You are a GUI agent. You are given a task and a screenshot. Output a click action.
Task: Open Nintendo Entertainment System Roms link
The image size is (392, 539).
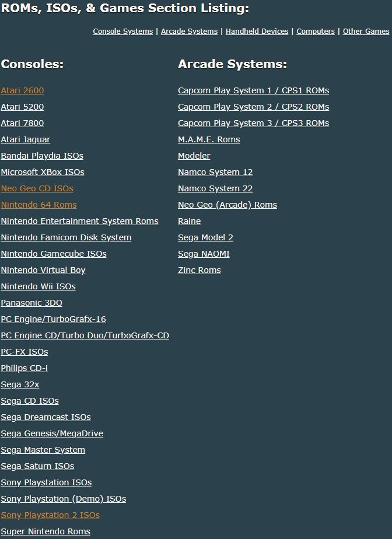80,221
